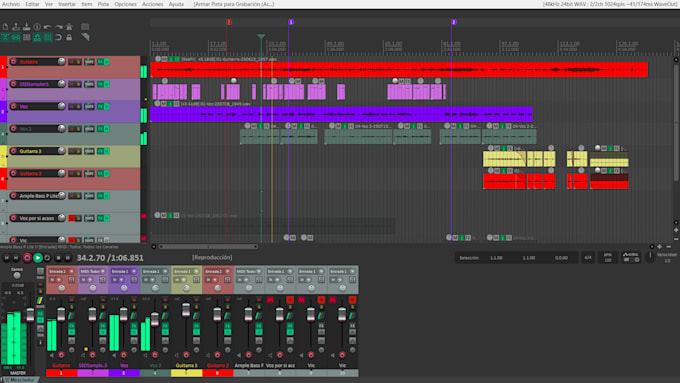Viewport: 680px width, 383px height.
Task: Toggle ripple editing toolbar icon
Action: tap(26, 37)
